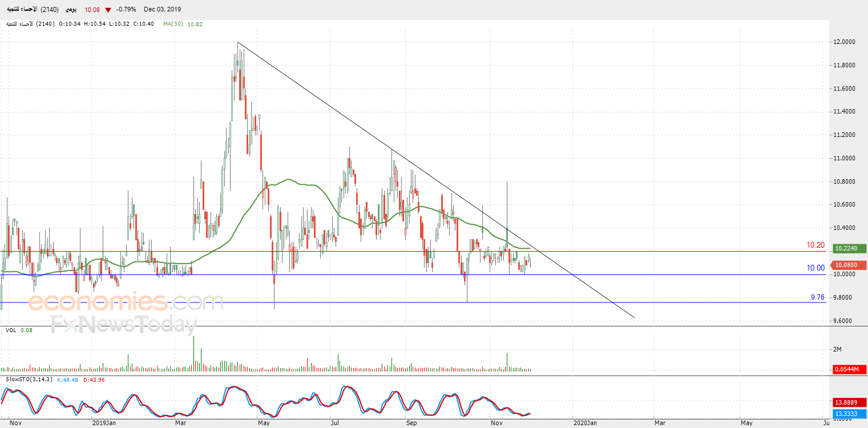The width and height of the screenshot is (868, 428).
Task: Click the blue 13.3333 stochastic tag
Action: click(850, 413)
